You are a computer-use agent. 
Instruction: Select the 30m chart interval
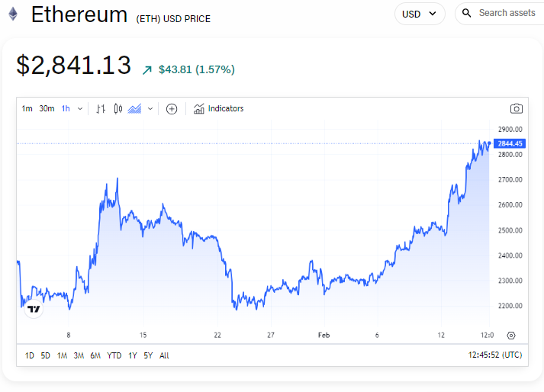point(47,108)
